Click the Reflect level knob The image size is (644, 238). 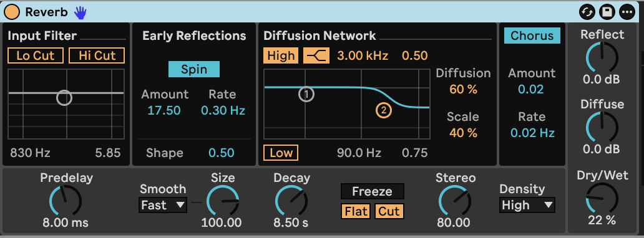coord(602,58)
